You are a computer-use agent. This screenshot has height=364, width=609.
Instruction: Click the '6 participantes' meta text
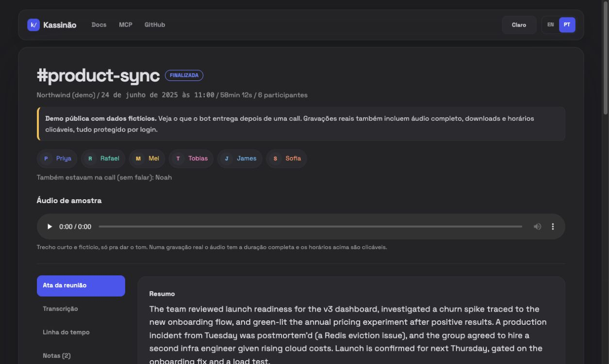coord(282,95)
